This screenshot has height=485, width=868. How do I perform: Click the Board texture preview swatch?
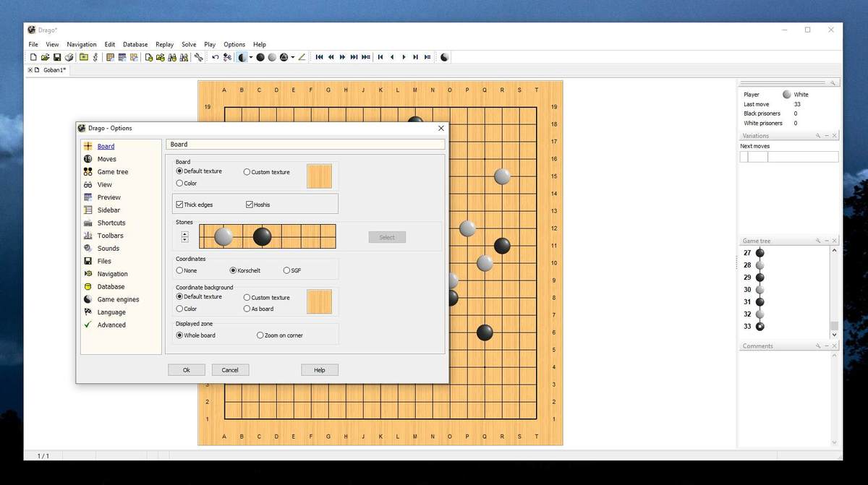319,176
